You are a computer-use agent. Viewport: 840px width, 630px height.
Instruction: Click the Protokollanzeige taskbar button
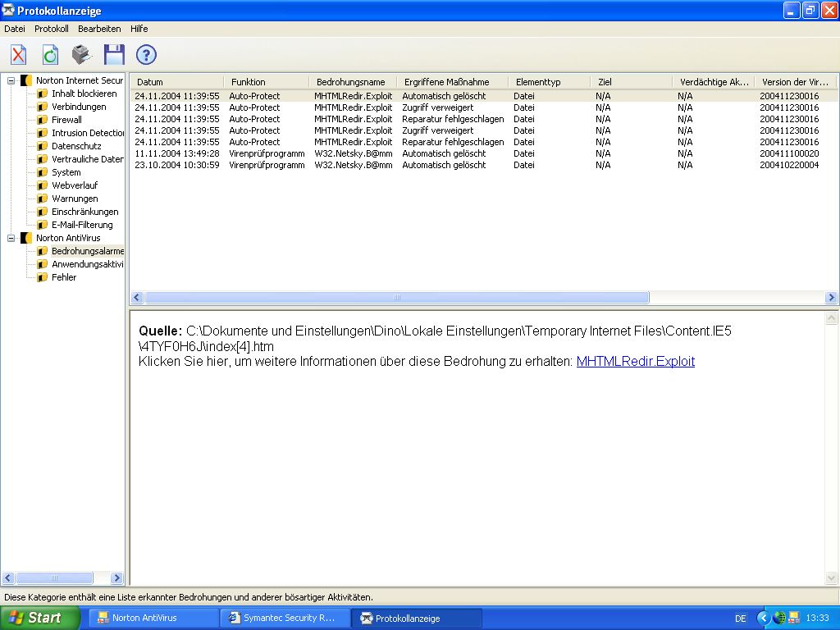click(416, 618)
